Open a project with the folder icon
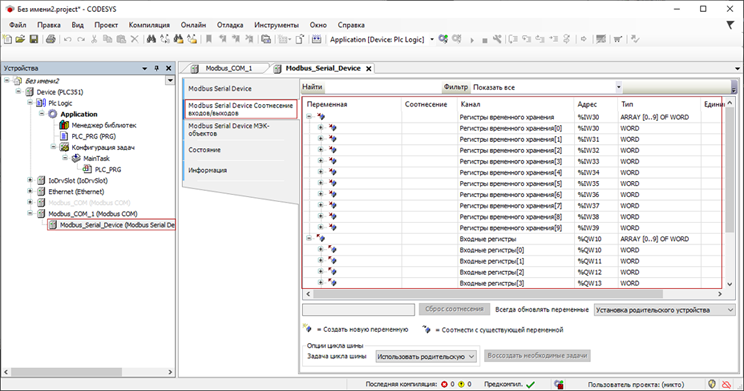This screenshot has width=744, height=391. point(20,39)
